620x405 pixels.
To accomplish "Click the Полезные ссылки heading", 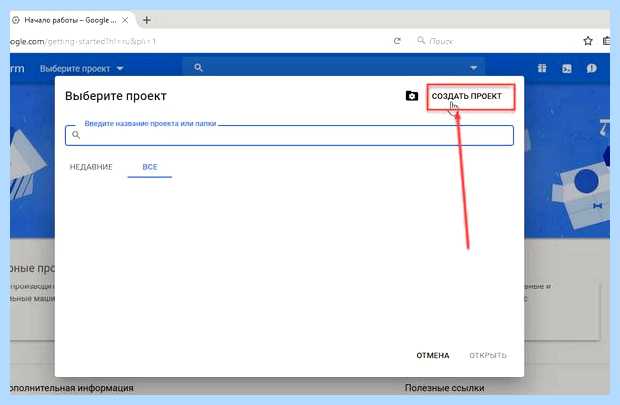I will [x=444, y=388].
